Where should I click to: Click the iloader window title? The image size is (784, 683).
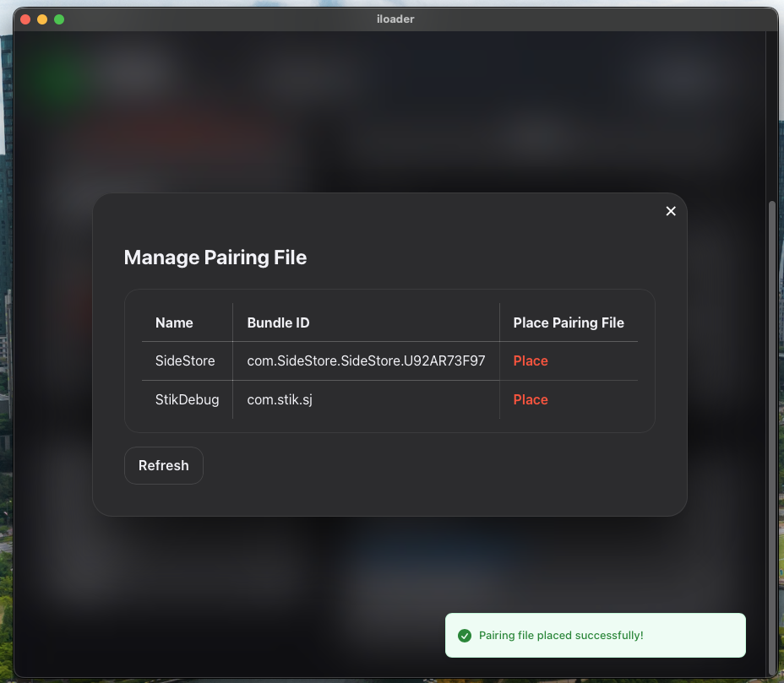pos(395,19)
